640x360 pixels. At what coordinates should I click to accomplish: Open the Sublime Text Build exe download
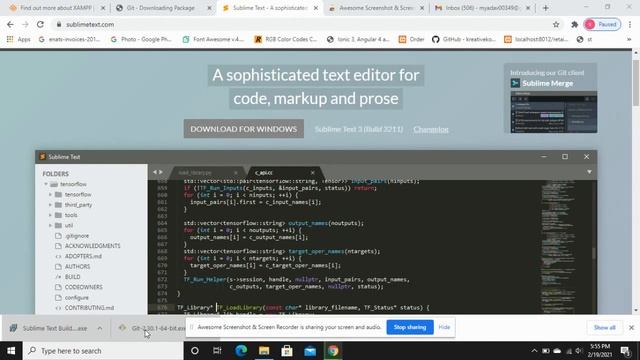coord(49,328)
